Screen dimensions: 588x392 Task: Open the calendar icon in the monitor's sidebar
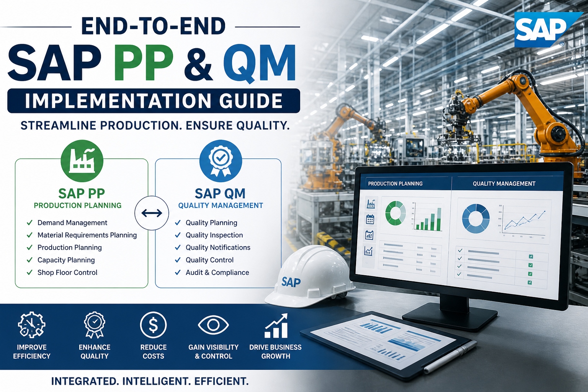pyautogui.click(x=370, y=219)
